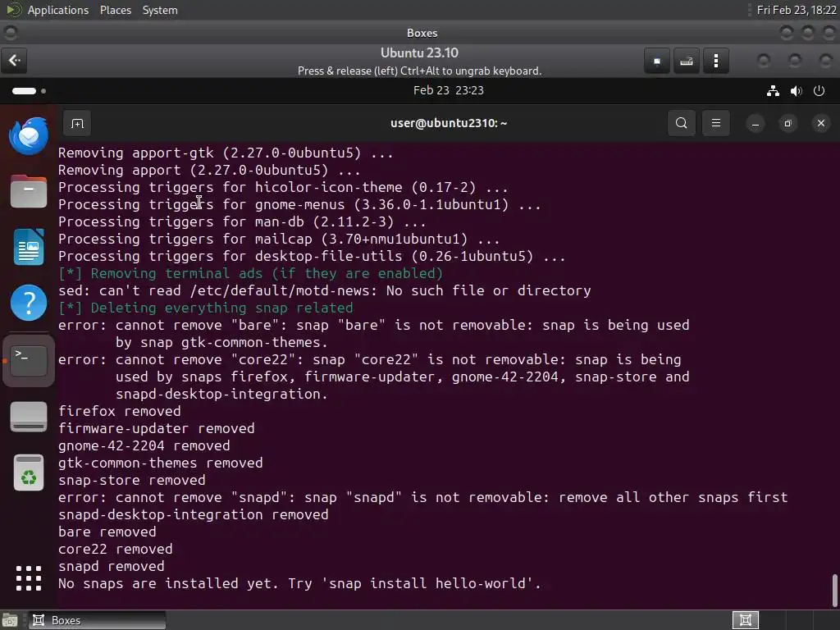The image size is (840, 630).
Task: Open the Applications menu
Action: pos(58,10)
